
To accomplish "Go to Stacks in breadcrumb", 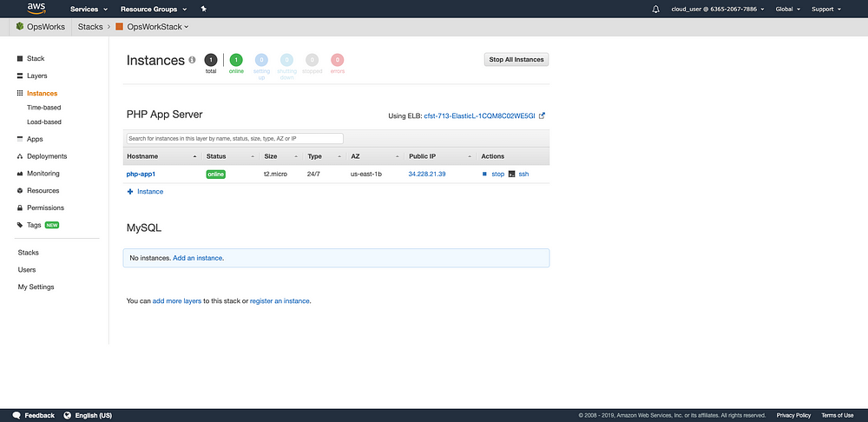I will point(90,27).
